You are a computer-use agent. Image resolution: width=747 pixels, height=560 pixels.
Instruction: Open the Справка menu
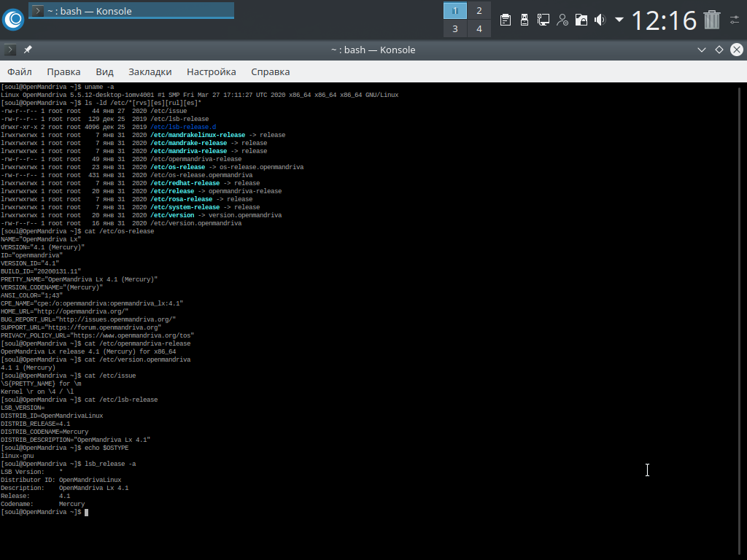pos(270,72)
